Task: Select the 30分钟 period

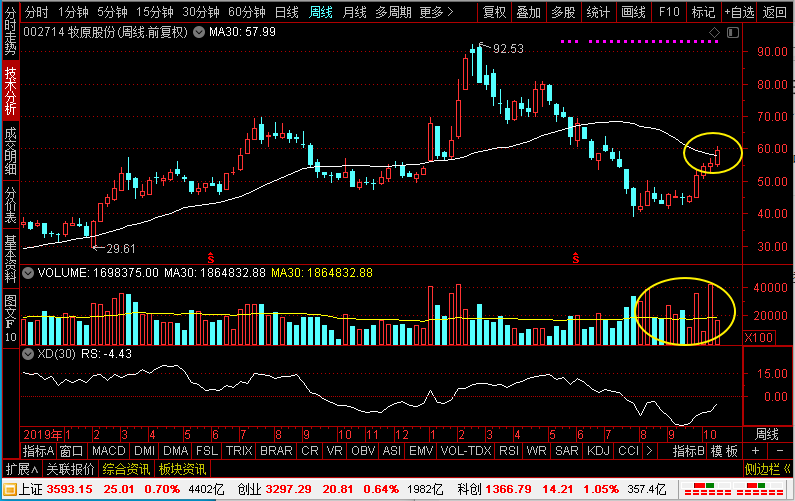Action: (201, 12)
